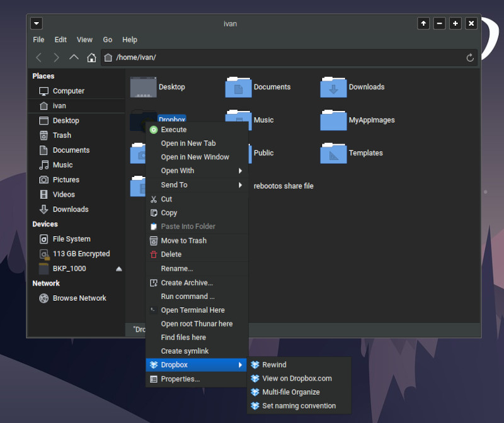Eject the BKP_1000 drive
Image resolution: width=504 pixels, height=423 pixels.
tap(119, 269)
